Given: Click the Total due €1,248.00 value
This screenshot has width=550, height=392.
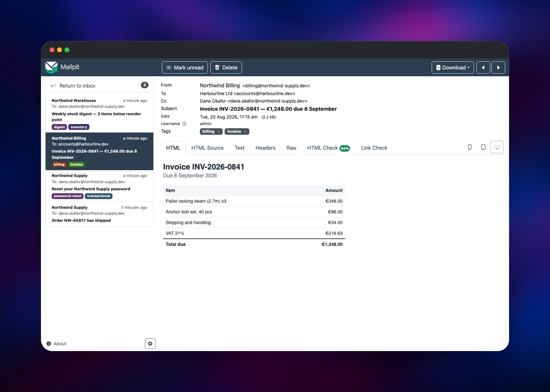Looking at the screenshot, I should pyautogui.click(x=332, y=244).
